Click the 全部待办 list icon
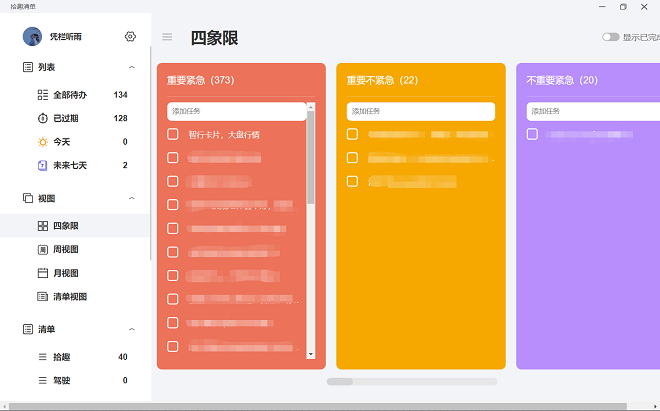Image resolution: width=660 pixels, height=411 pixels. click(x=43, y=95)
